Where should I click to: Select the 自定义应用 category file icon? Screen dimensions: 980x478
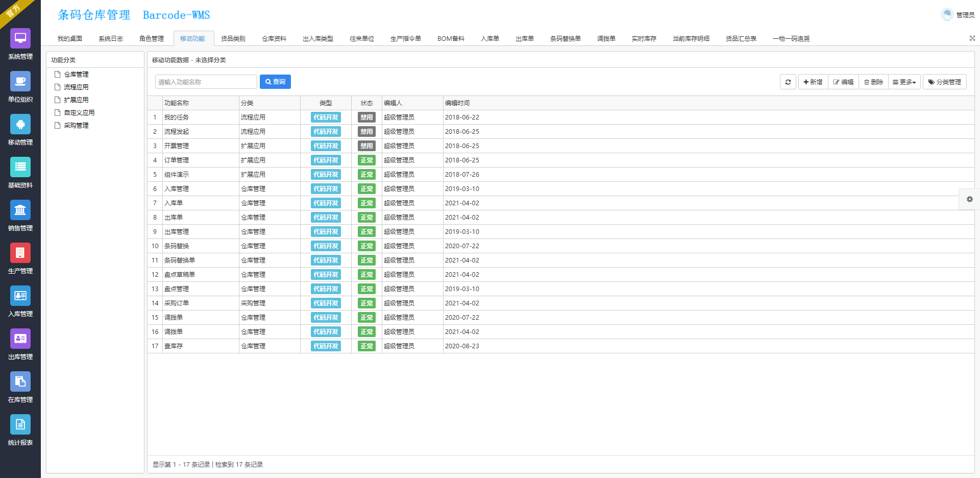(x=58, y=112)
